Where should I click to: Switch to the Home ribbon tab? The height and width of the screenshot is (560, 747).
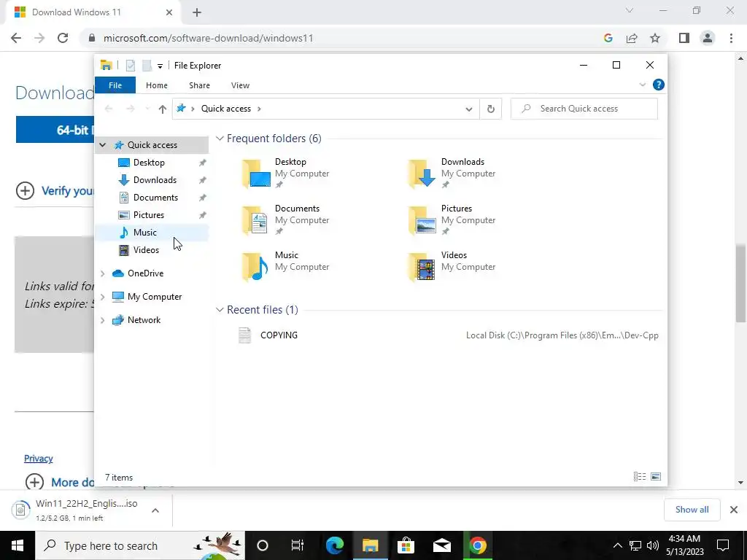[157, 85]
